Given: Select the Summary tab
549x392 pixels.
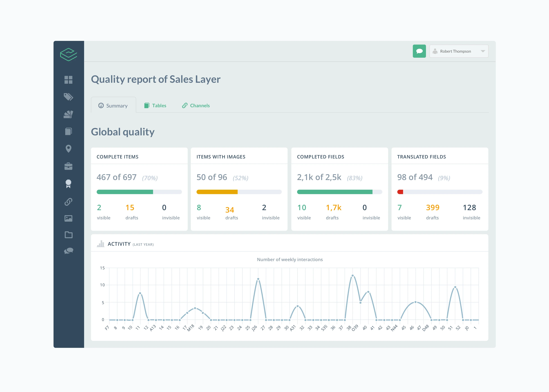Looking at the screenshot, I should click(x=113, y=106).
